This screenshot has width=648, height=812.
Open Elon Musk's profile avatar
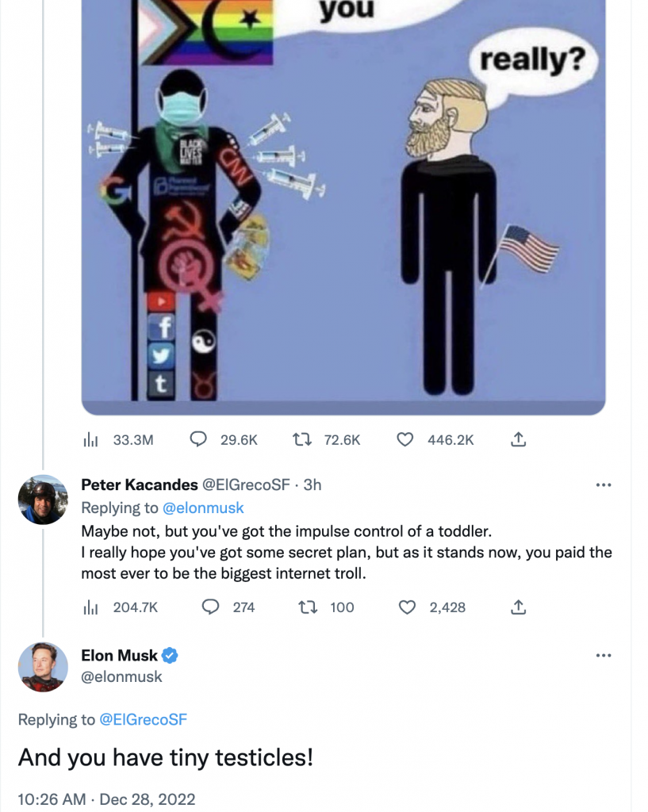click(43, 667)
